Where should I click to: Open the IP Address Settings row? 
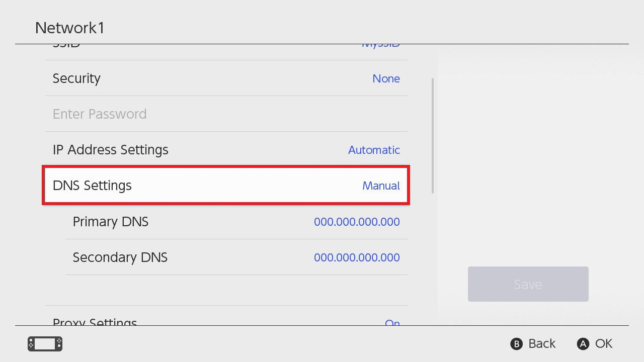click(110, 150)
